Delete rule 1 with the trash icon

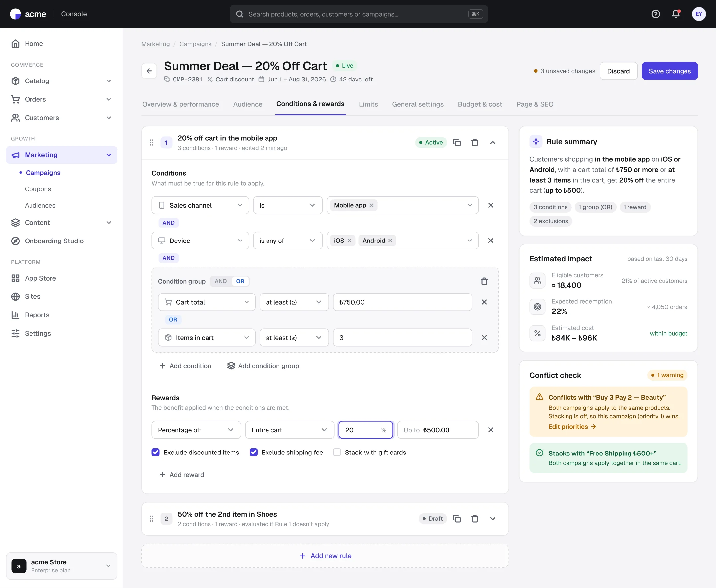coord(475,142)
